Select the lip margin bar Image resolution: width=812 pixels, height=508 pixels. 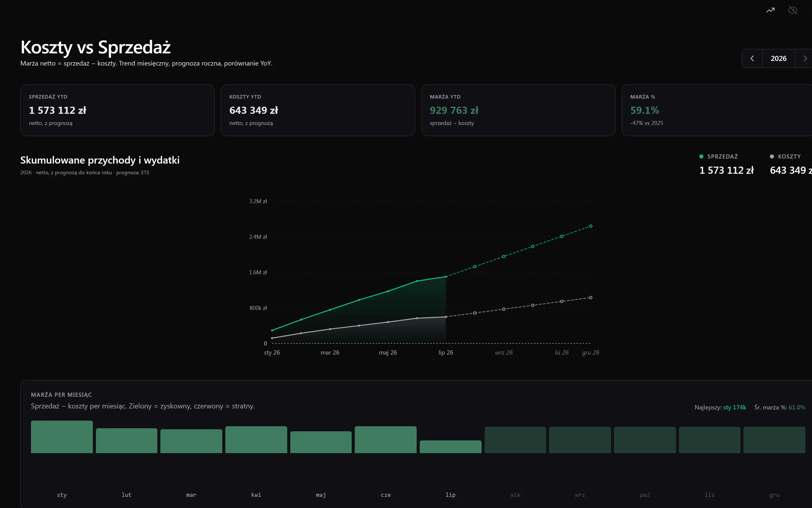[x=451, y=447]
